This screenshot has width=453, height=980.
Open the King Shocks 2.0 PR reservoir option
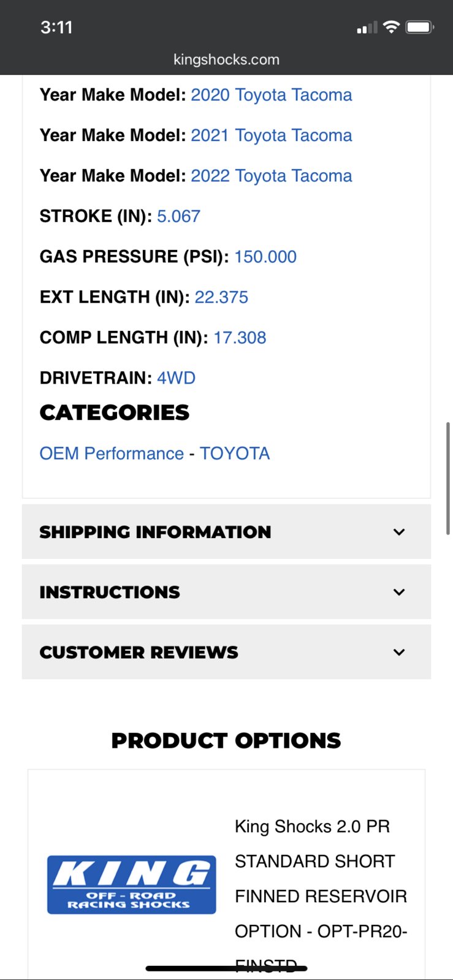[321, 896]
